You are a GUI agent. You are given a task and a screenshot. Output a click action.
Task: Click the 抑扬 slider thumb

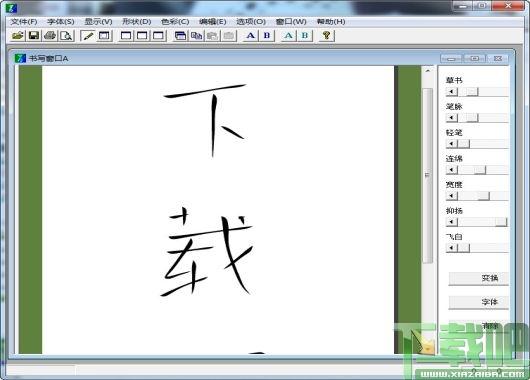pyautogui.click(x=501, y=222)
